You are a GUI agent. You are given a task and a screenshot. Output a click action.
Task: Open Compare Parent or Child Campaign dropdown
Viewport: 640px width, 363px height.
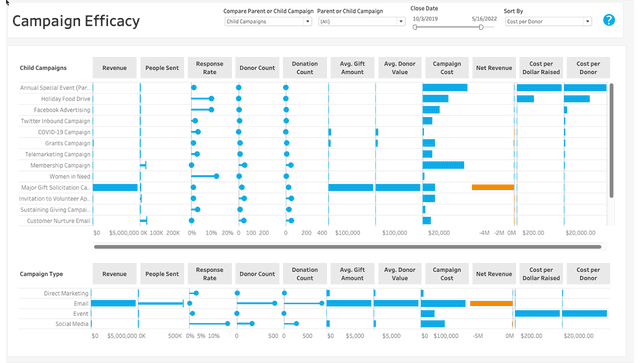(x=268, y=22)
